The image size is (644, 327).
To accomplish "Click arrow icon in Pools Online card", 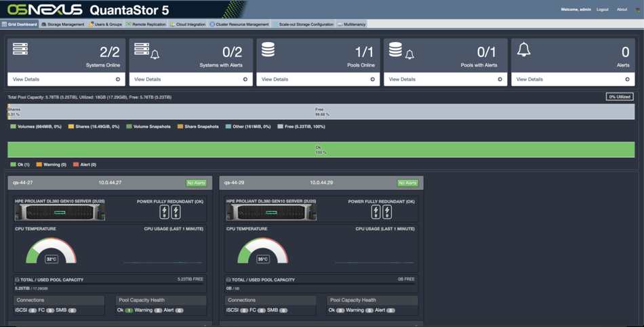I will pos(373,79).
